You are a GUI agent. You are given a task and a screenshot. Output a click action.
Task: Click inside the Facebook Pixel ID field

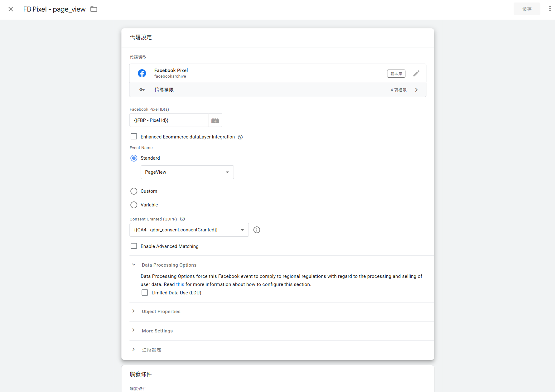click(168, 120)
